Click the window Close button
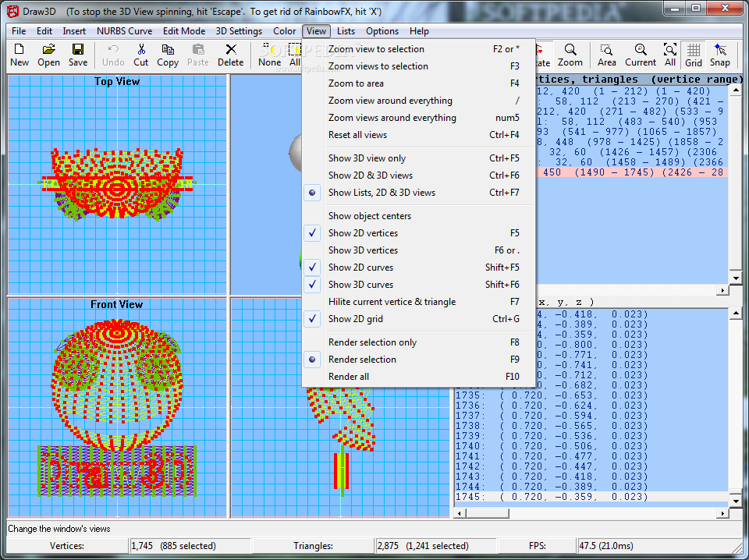 [x=725, y=8]
